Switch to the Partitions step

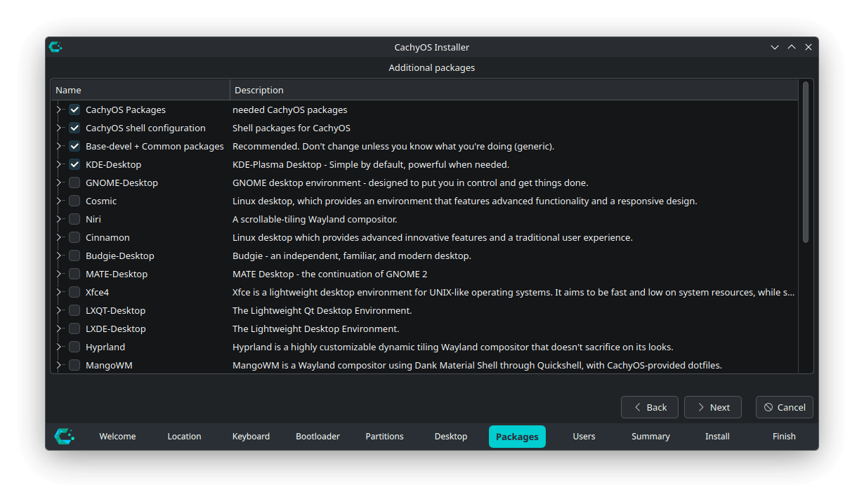pos(384,437)
